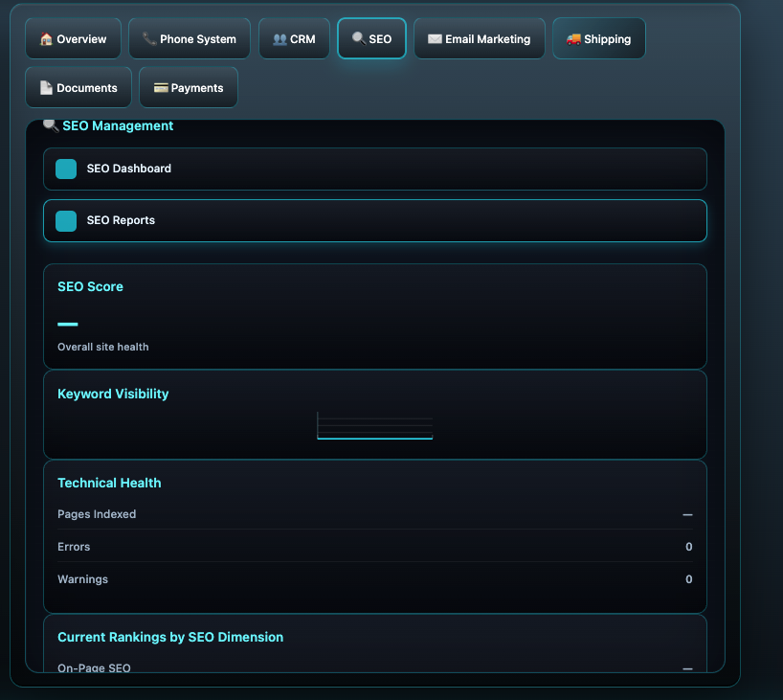Viewport: 783px width, 700px height.
Task: Click the Warnings row label
Action: click(82, 579)
